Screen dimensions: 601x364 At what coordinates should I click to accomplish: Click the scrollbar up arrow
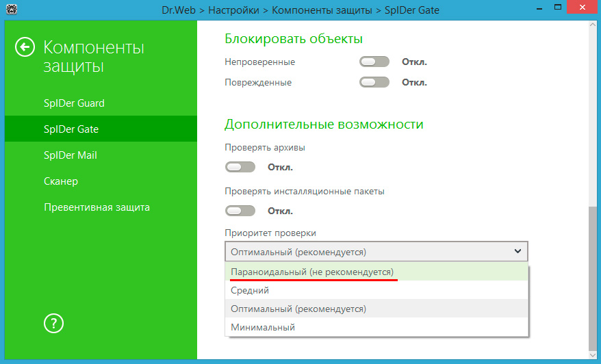(x=593, y=25)
